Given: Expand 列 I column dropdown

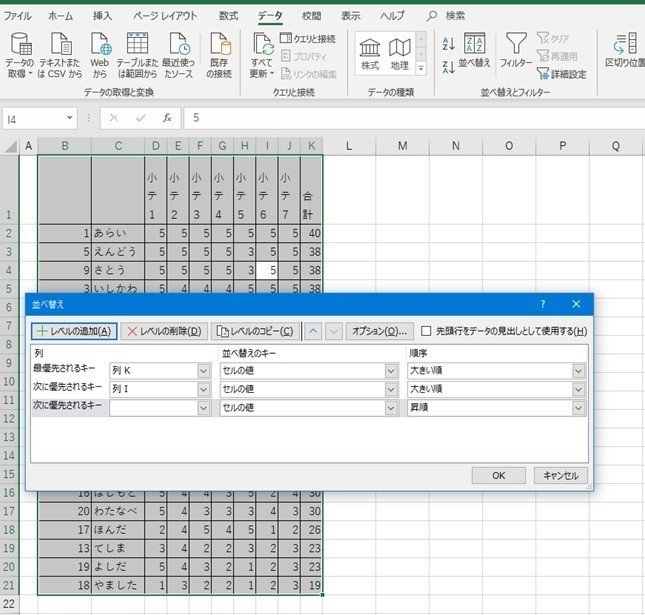Looking at the screenshot, I should tap(204, 390).
